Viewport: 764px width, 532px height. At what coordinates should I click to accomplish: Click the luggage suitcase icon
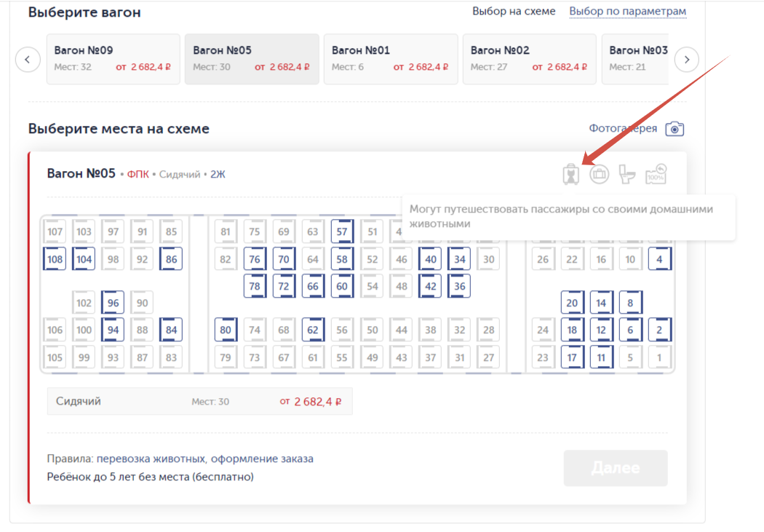[599, 174]
